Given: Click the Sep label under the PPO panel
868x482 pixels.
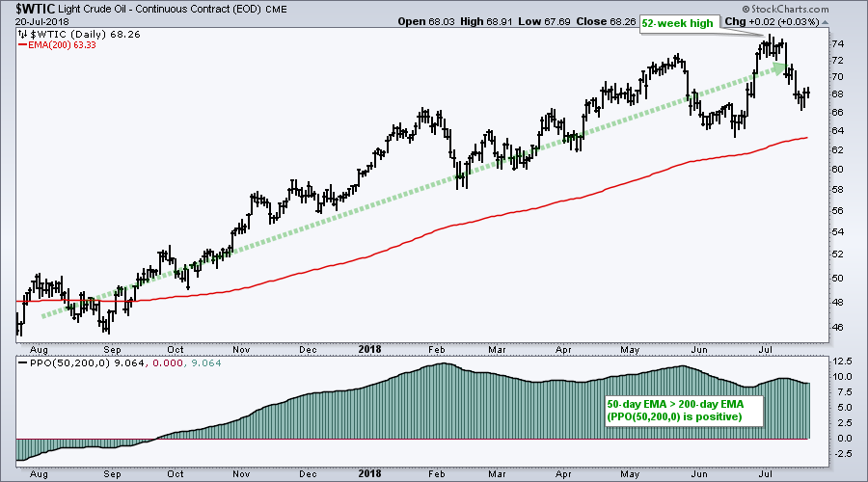Looking at the screenshot, I should coord(113,474).
